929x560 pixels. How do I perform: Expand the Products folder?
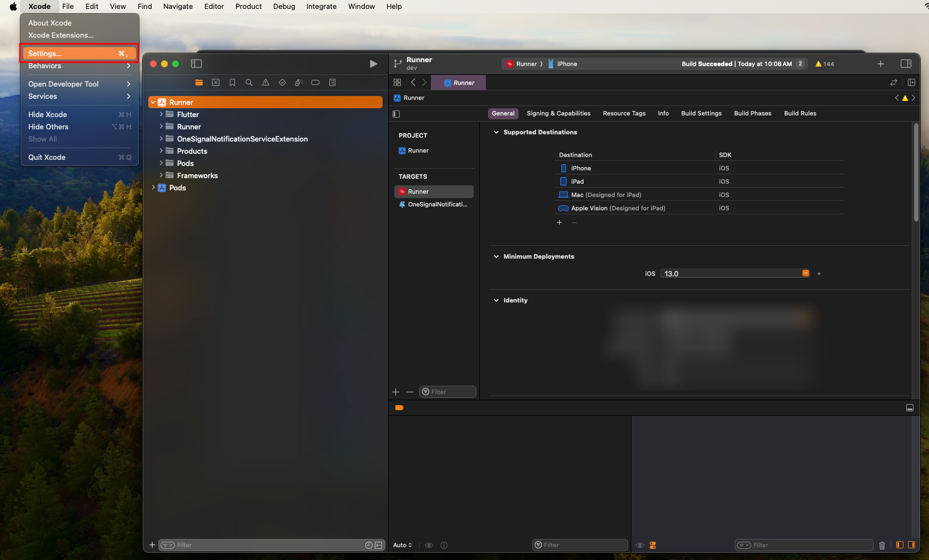click(161, 151)
